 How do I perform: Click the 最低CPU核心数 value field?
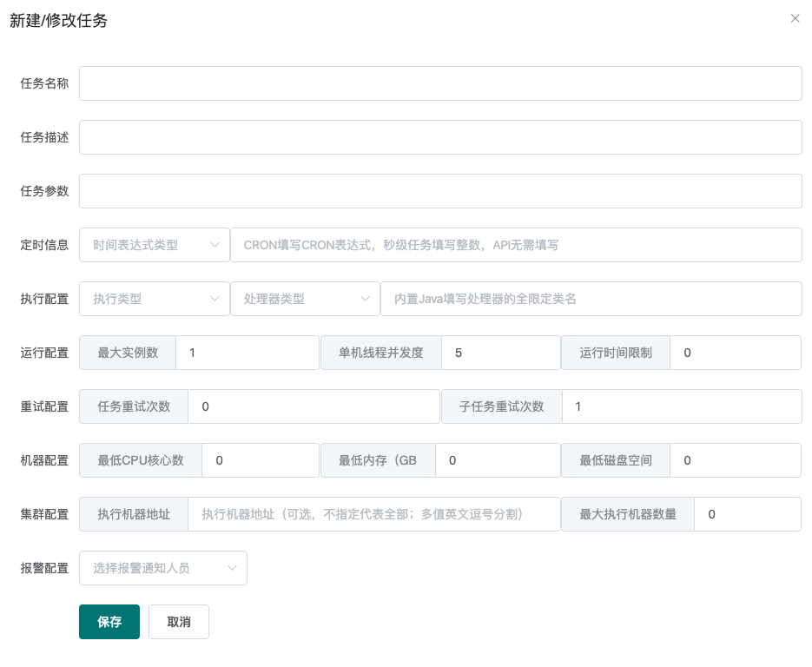(x=261, y=460)
